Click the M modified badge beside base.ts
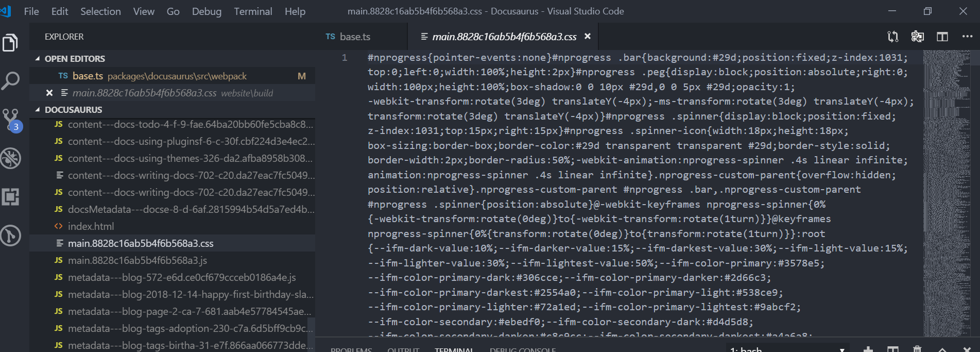The image size is (980, 352). 302,76
